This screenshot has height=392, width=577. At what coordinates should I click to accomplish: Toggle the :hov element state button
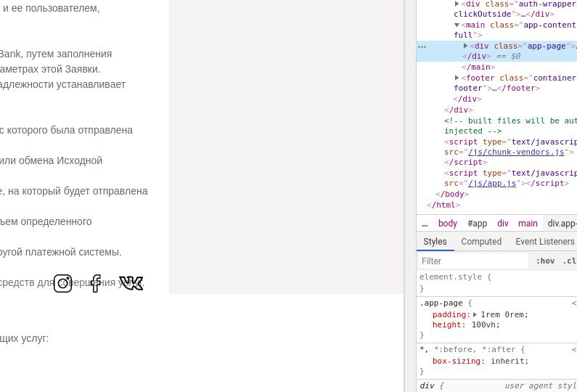545,261
